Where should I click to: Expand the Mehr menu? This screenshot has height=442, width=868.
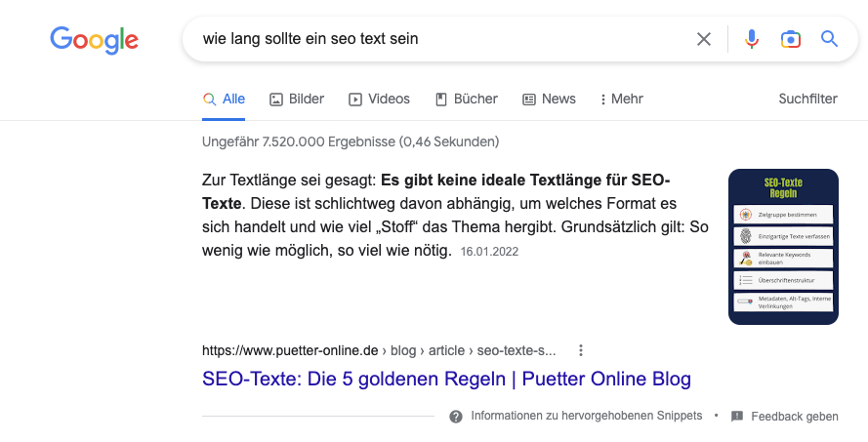click(x=621, y=100)
